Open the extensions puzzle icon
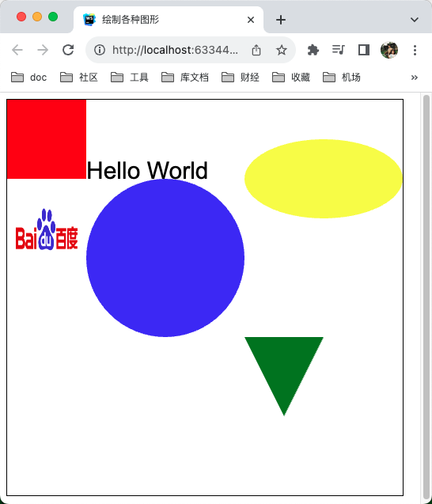The width and height of the screenshot is (432, 504). 313,50
